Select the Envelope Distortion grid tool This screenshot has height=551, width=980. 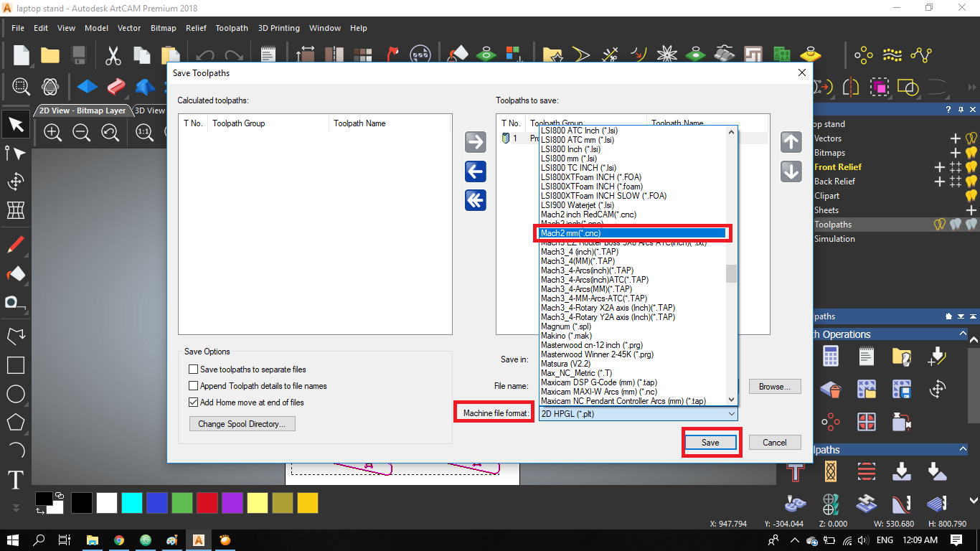point(16,209)
